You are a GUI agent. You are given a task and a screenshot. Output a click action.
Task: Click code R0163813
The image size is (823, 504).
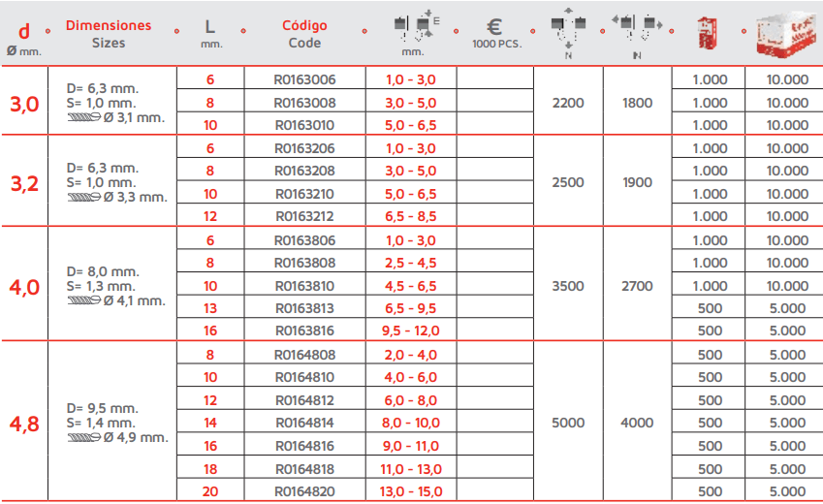click(304, 308)
